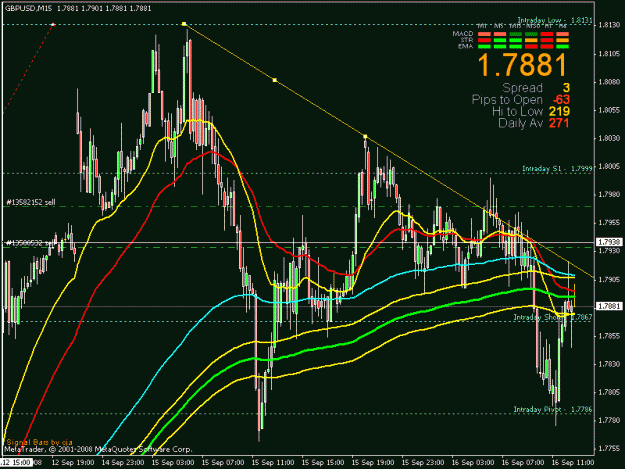Click the '15 Sep 23:00' time axis label

click(423, 463)
